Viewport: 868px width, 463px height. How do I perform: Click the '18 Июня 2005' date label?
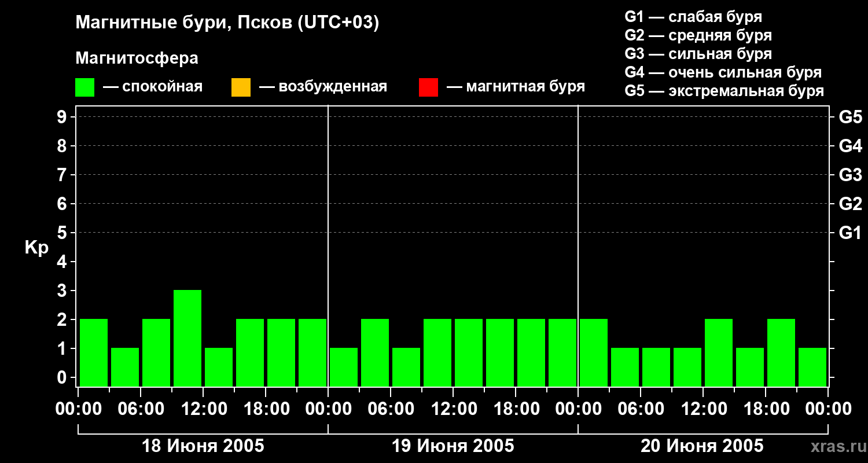[203, 446]
